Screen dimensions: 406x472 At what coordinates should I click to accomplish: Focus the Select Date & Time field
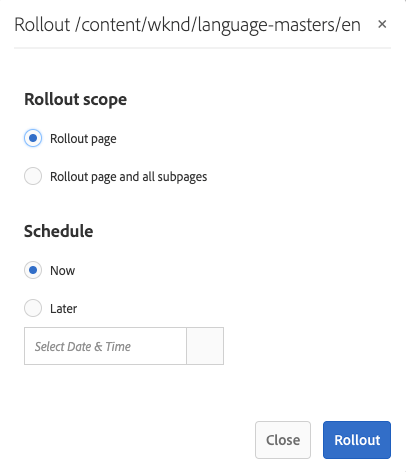tap(105, 346)
